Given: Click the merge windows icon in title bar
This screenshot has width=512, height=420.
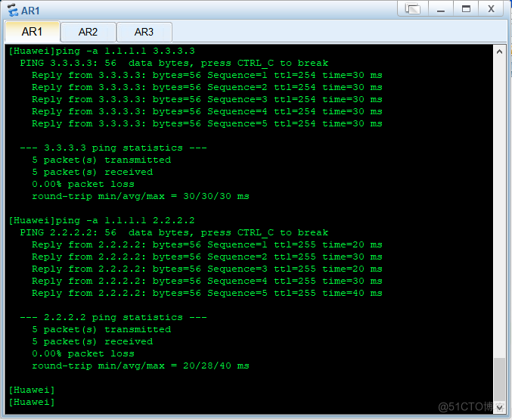Looking at the screenshot, I should [412, 9].
